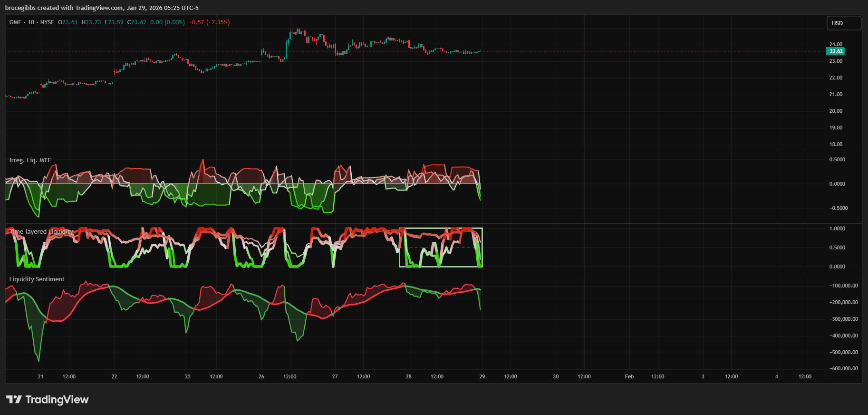Click the 18.00 price scale label

(x=836, y=144)
